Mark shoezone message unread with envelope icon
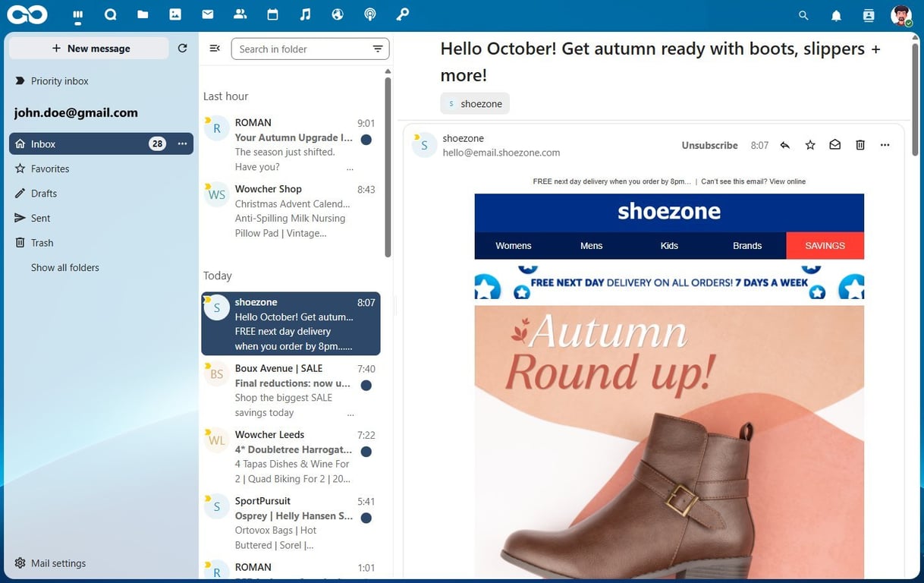Viewport: 924px width, 583px height. [835, 145]
